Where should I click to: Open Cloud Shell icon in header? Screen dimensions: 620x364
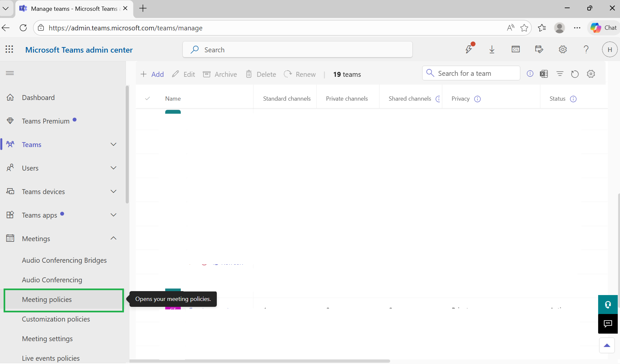516,49
